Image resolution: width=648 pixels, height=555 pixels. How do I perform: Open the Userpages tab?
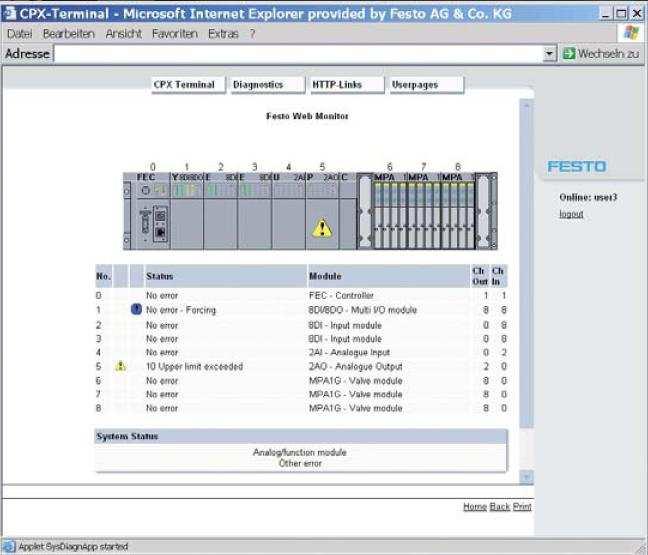click(x=427, y=85)
